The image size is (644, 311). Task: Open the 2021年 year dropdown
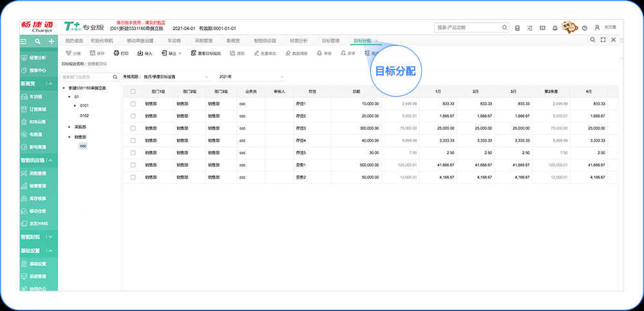[250, 77]
